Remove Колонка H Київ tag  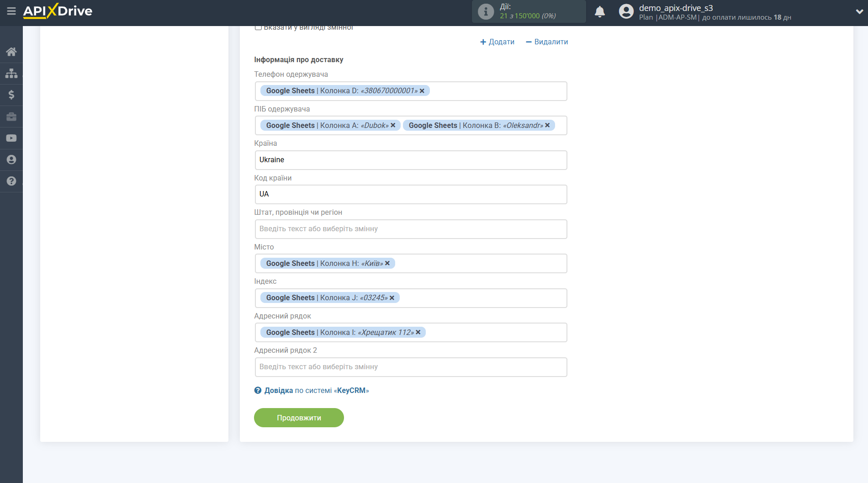(x=387, y=263)
